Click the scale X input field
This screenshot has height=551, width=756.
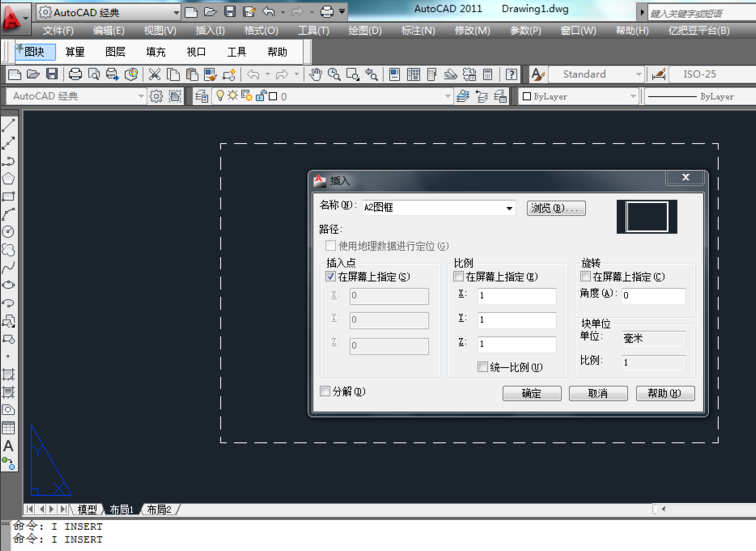[x=517, y=296]
